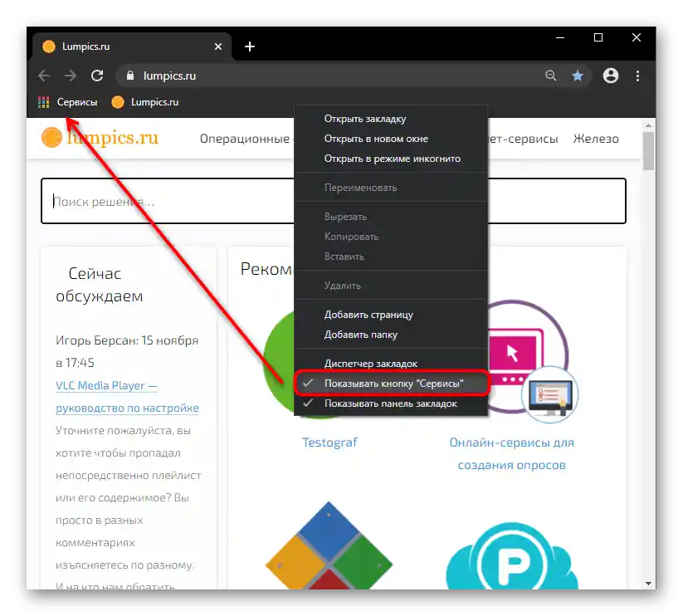Viewport: 683px width, 616px height.
Task: Open the VLC Media Player article link
Action: point(127,397)
